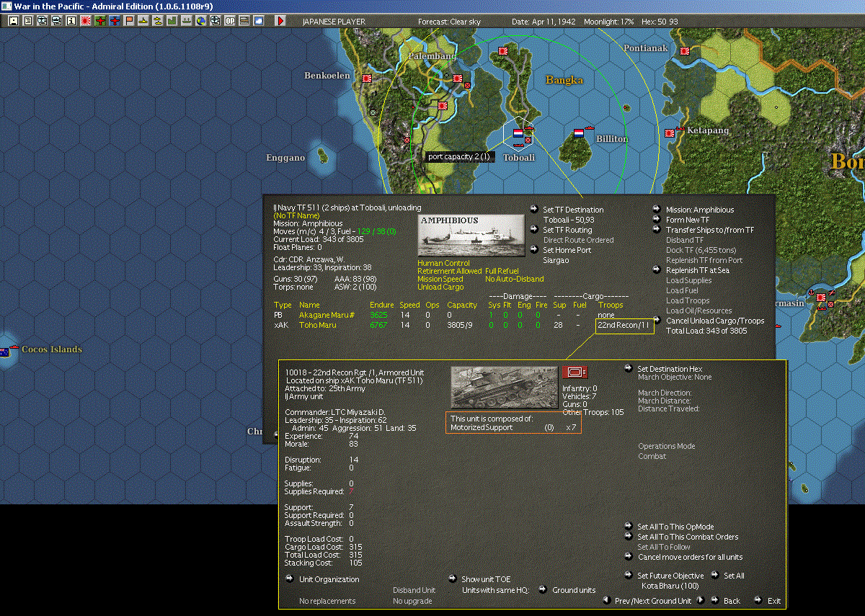Click Back in the unit panel
The image size is (865, 616).
pos(732,600)
